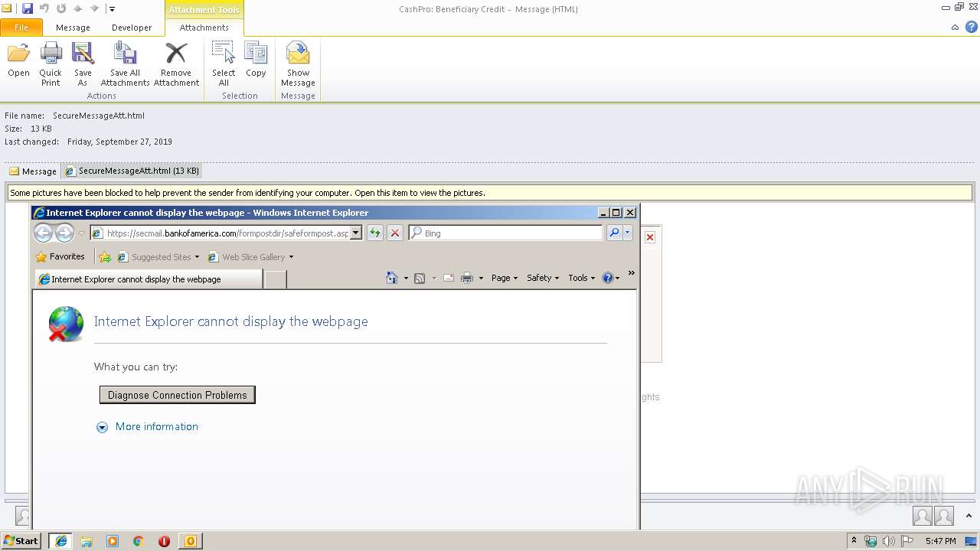Show hidden system tray icons
This screenshot has width=980, height=551.
854,541
